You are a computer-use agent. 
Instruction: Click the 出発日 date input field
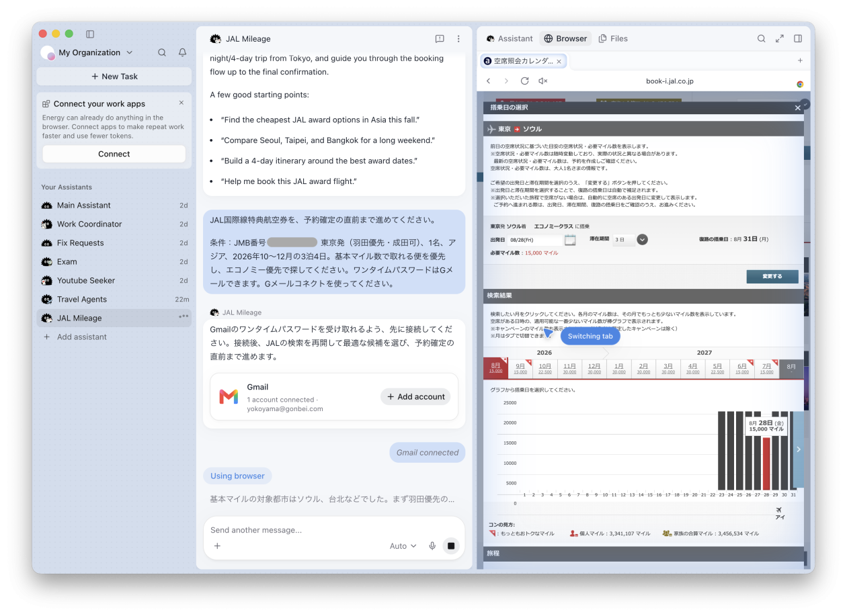(x=536, y=239)
